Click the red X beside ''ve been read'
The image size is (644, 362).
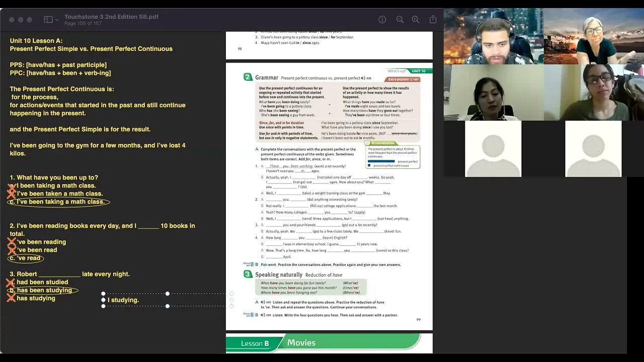pyautogui.click(x=11, y=250)
